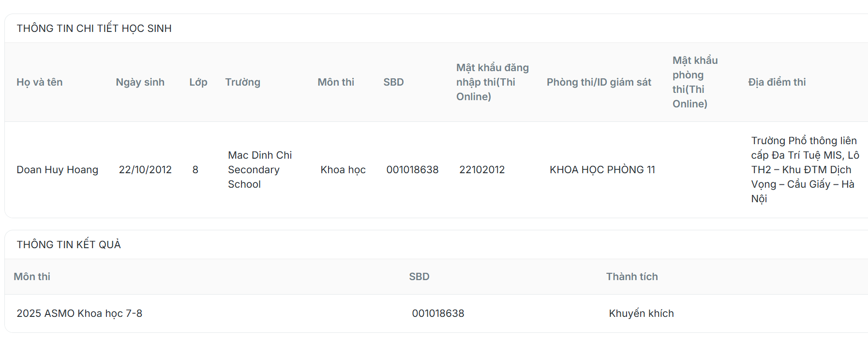
Task: Select the birth date 22/10/2012
Action: click(145, 170)
